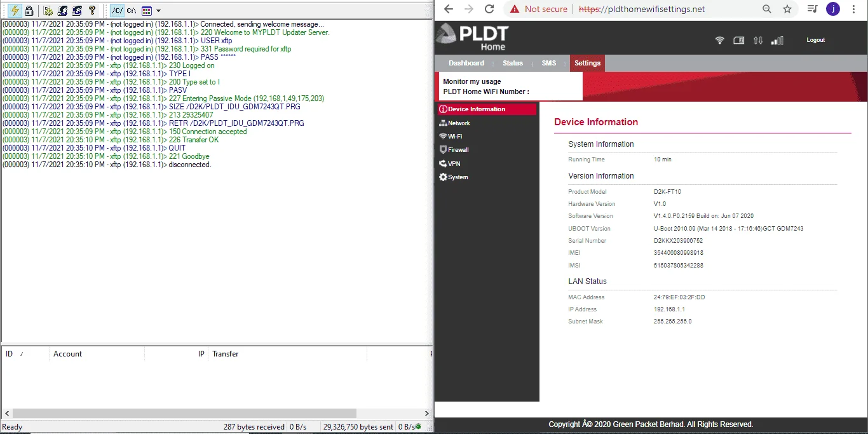Click the 213 29325407 log line
Image resolution: width=868 pixels, height=434 pixels.
point(107,115)
